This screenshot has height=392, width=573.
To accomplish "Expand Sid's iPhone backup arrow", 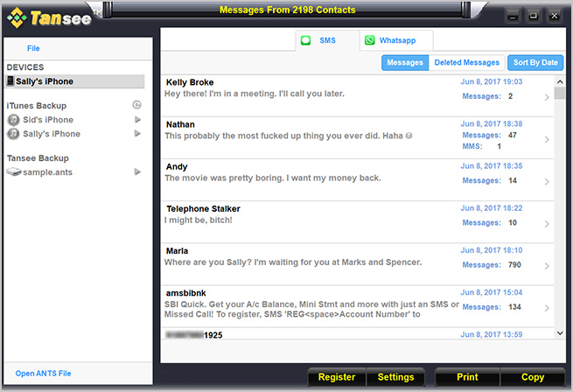I will pyautogui.click(x=137, y=120).
